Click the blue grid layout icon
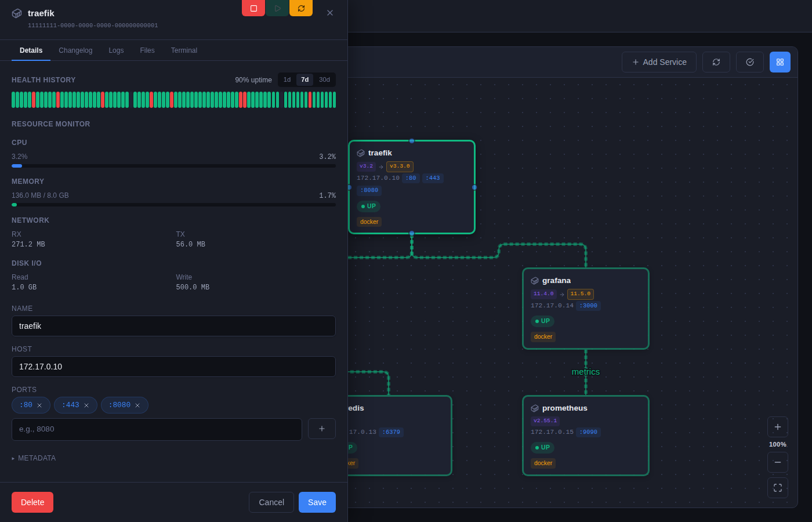 tap(780, 62)
